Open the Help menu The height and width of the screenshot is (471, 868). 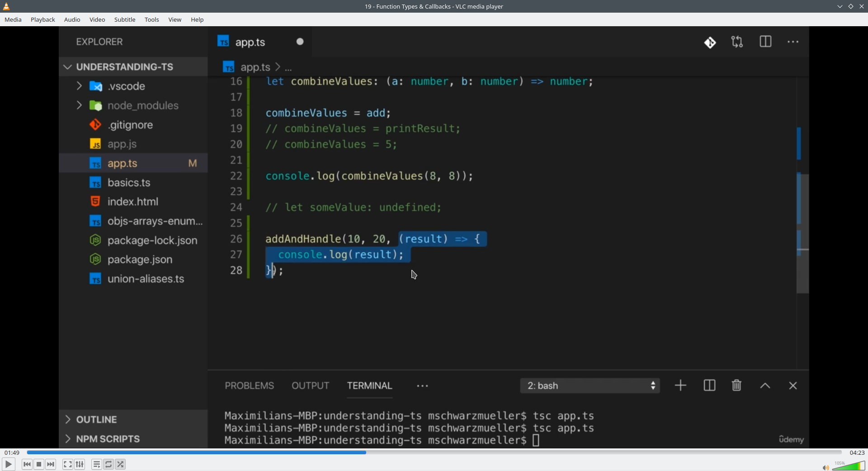(198, 20)
